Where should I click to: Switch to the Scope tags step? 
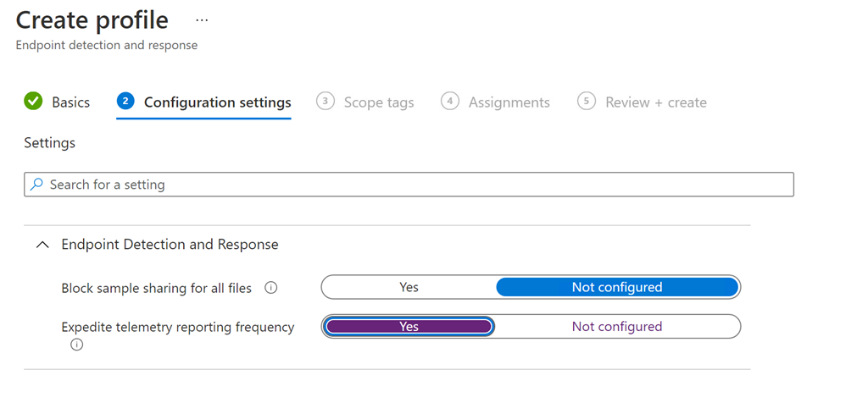378,102
